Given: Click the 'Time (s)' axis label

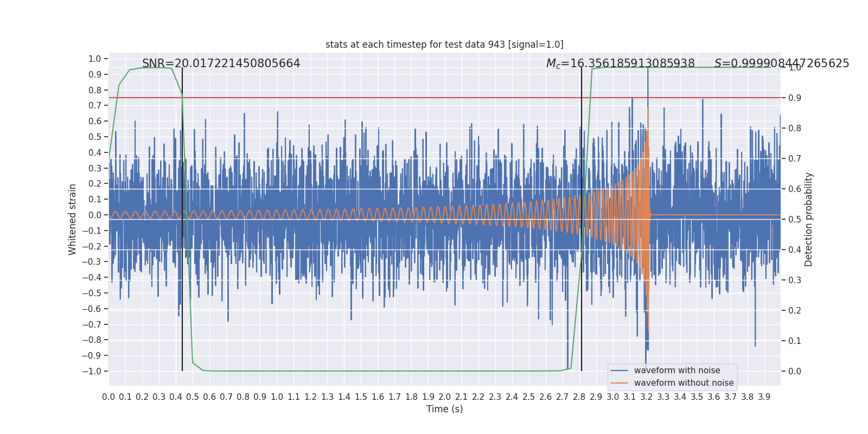Looking at the screenshot, I should point(444,409).
